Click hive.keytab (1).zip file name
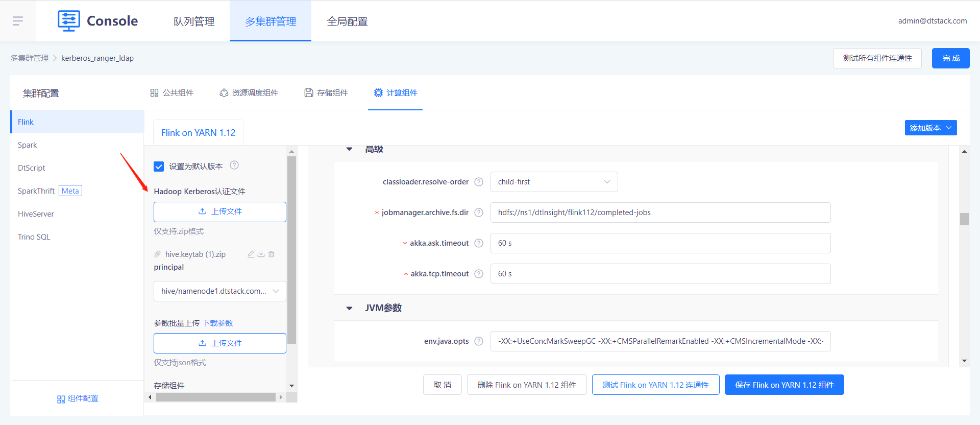 click(195, 254)
